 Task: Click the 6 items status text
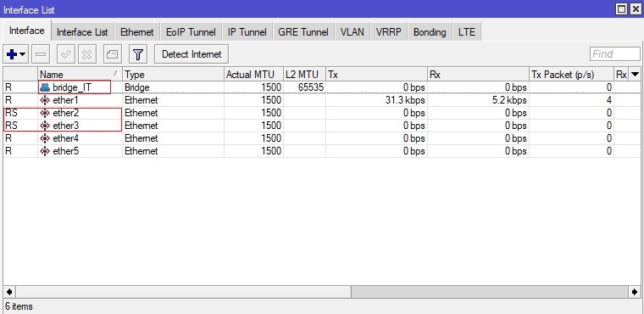19,306
